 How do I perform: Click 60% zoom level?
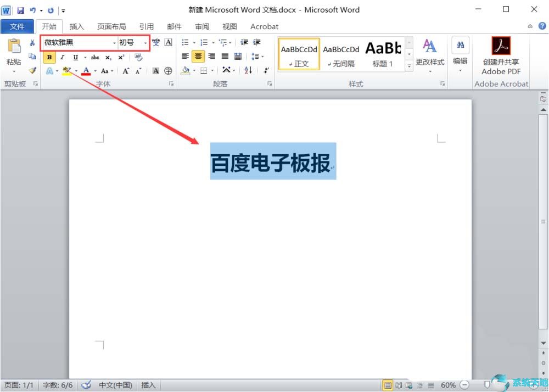[x=448, y=385]
